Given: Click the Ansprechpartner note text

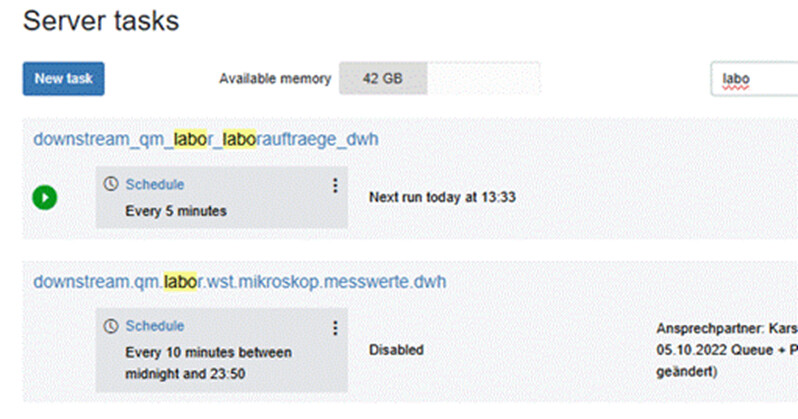Looking at the screenshot, I should click(x=726, y=328).
